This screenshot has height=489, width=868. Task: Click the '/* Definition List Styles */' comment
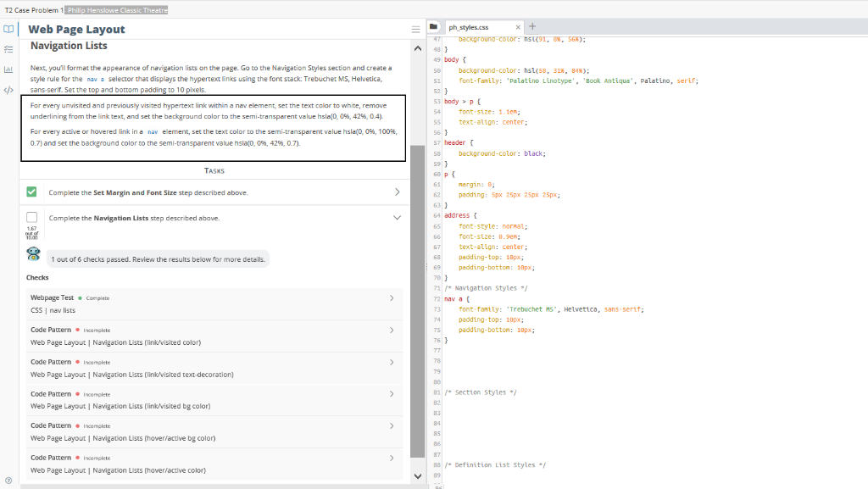495,465
